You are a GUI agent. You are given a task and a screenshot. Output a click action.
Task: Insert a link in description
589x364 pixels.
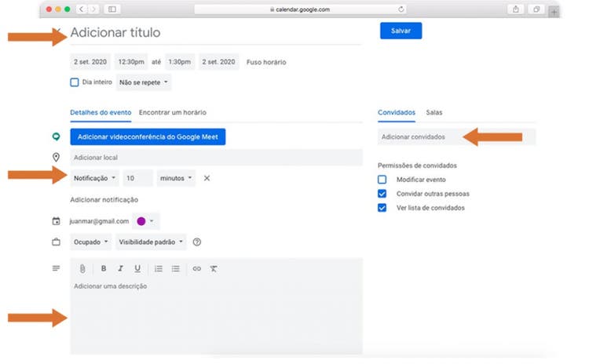(x=197, y=268)
